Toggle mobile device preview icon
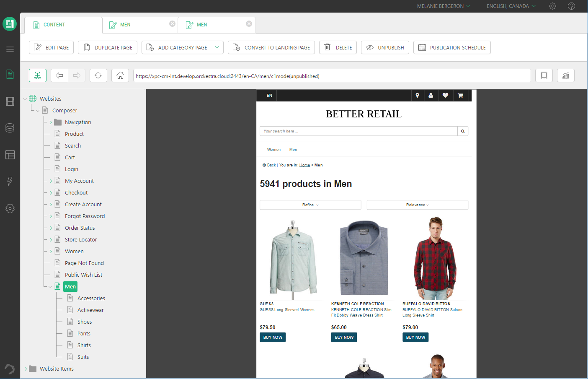Screen dimensions: 588x379 point(544,75)
